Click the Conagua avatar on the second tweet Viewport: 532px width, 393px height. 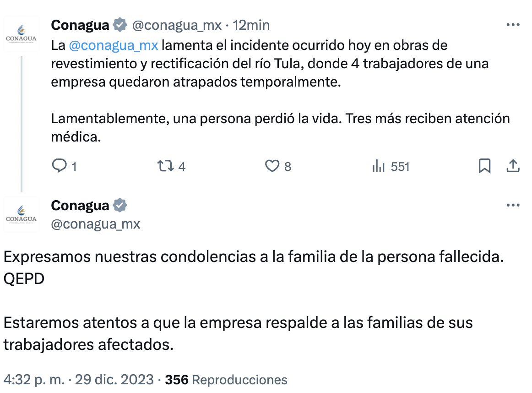(22, 214)
